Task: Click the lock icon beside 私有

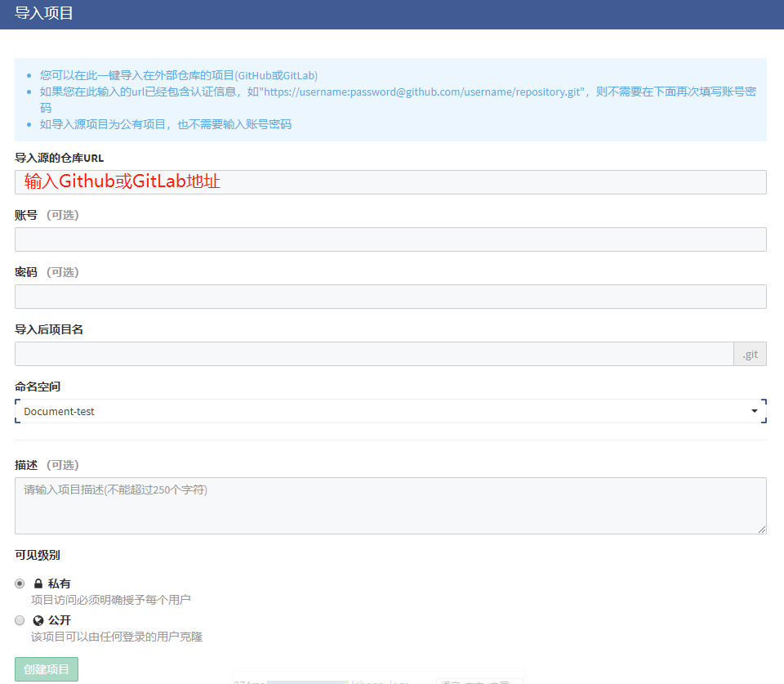Action: click(x=38, y=584)
